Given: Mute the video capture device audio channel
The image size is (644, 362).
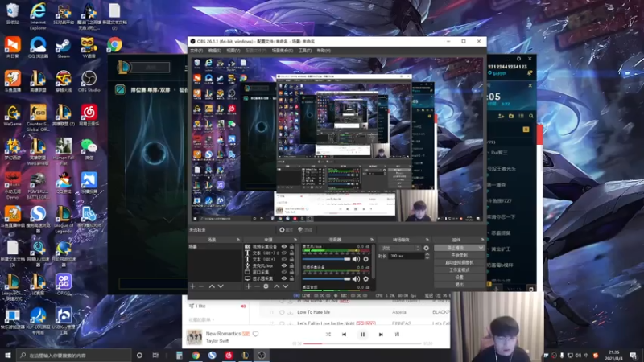Looking at the screenshot, I should point(356,278).
